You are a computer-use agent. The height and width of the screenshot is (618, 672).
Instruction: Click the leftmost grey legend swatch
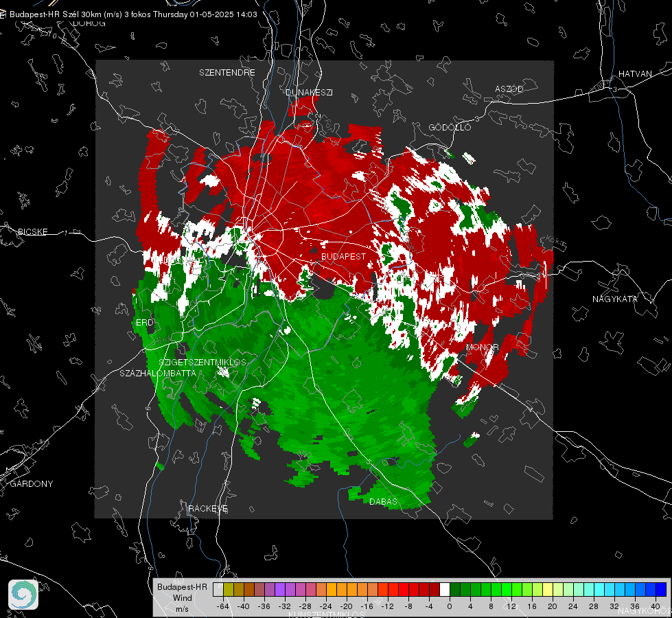(x=218, y=589)
